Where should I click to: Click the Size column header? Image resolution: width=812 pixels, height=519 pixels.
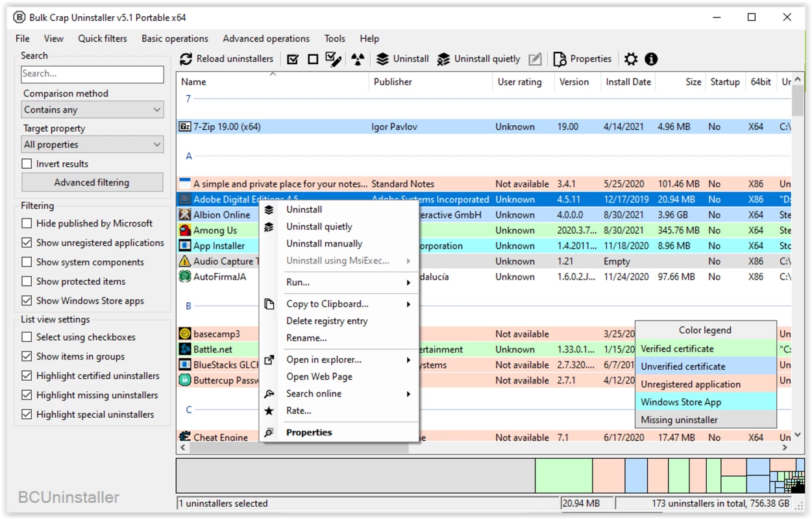tap(680, 82)
